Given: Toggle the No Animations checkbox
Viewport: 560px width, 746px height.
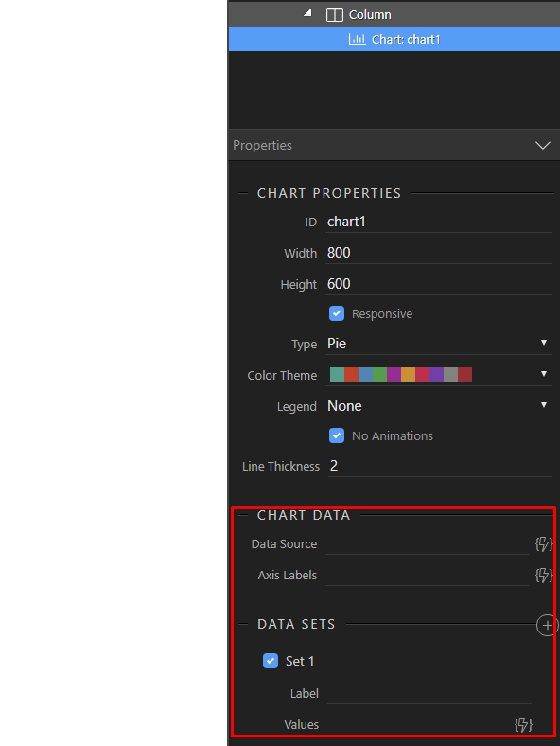Looking at the screenshot, I should [x=337, y=435].
